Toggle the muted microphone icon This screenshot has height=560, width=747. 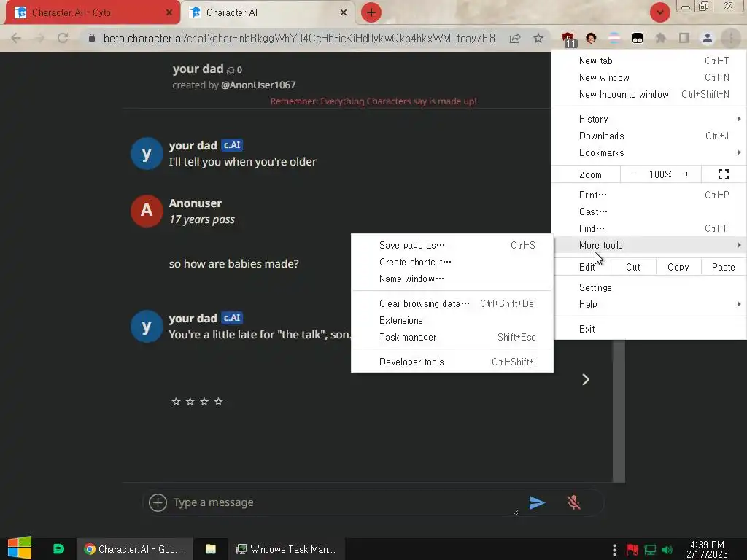[x=573, y=502]
